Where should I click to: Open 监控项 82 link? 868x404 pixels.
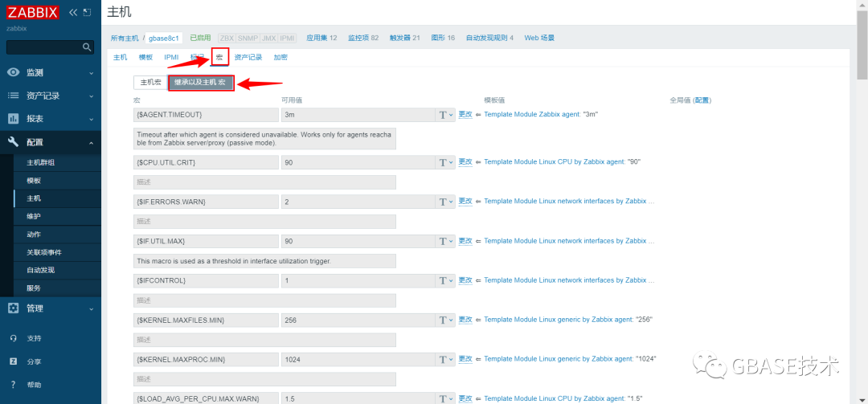(363, 39)
